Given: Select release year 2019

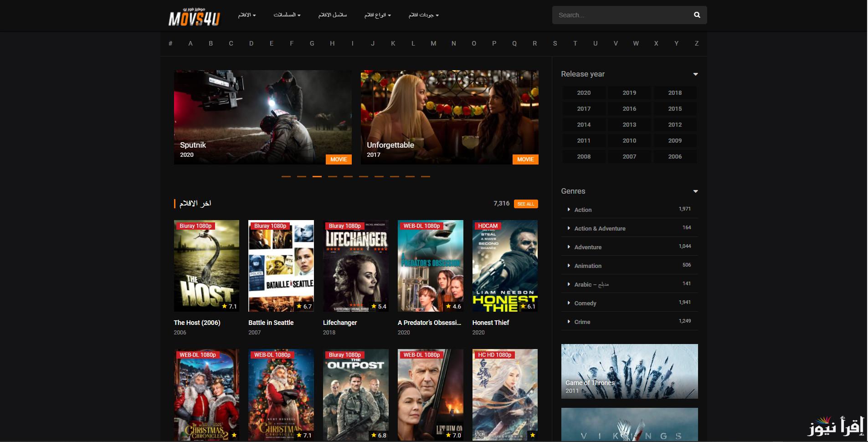Looking at the screenshot, I should pos(629,93).
